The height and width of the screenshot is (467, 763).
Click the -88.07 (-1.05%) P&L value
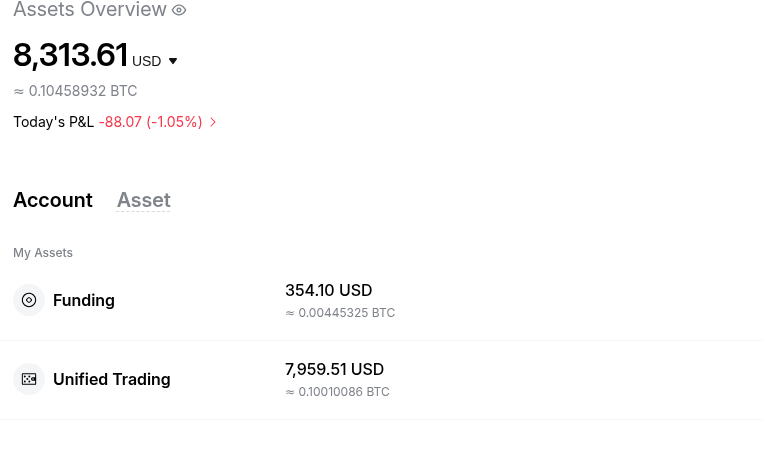[150, 122]
